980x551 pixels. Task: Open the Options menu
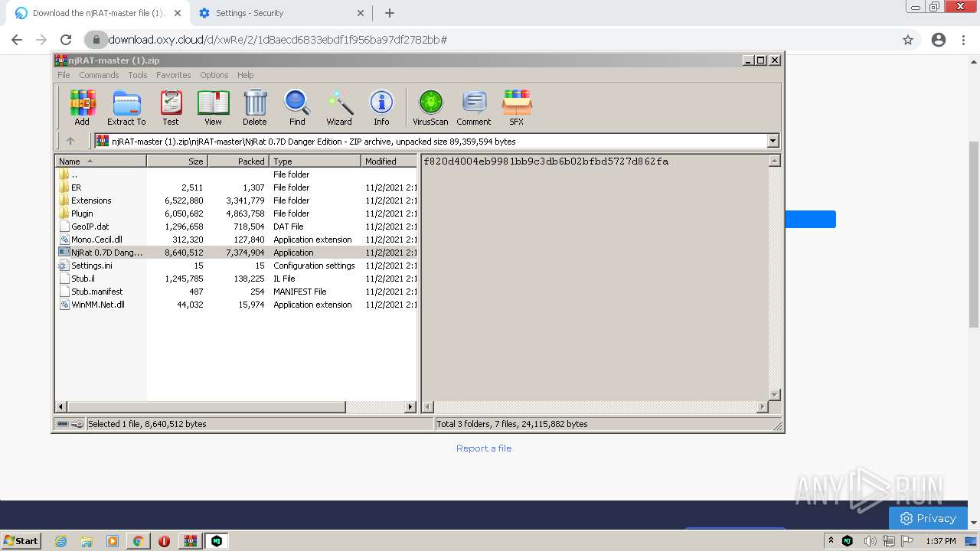point(214,75)
